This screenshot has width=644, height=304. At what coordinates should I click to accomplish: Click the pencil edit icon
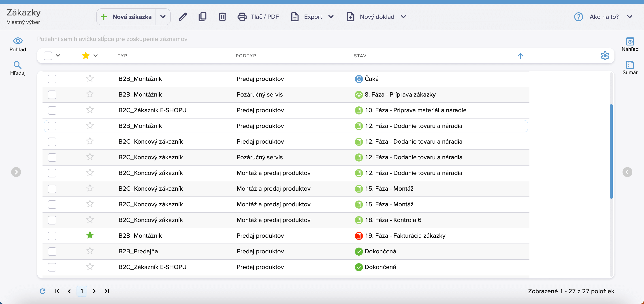coord(183,17)
